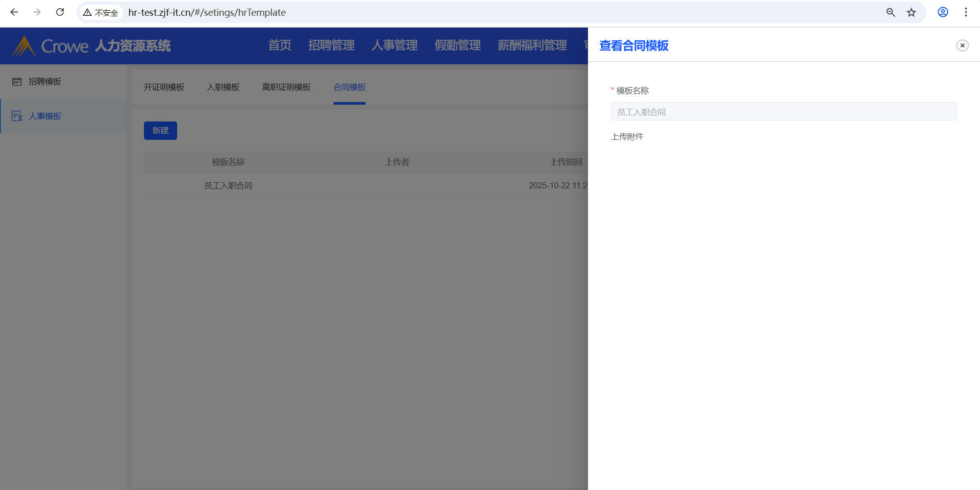Click the 招聘模板 sidebar icon
This screenshot has width=980, height=490.
point(17,82)
